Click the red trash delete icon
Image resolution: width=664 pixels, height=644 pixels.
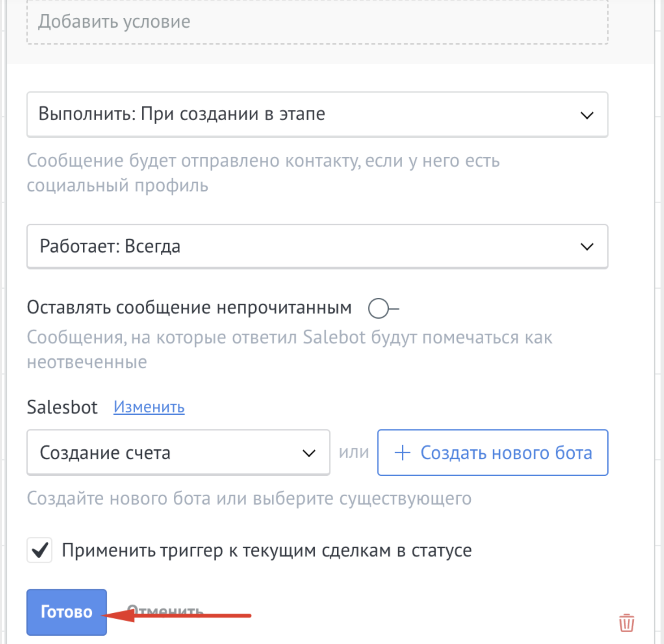(x=626, y=623)
